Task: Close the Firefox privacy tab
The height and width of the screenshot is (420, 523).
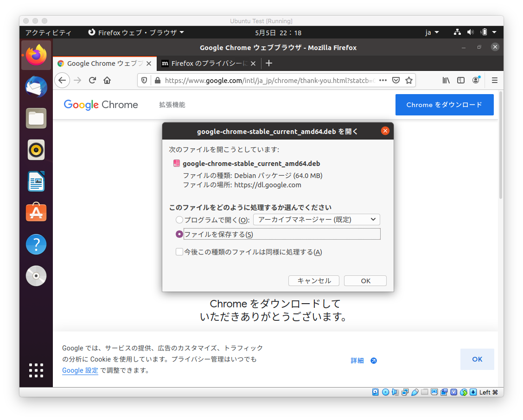Action: click(x=253, y=64)
